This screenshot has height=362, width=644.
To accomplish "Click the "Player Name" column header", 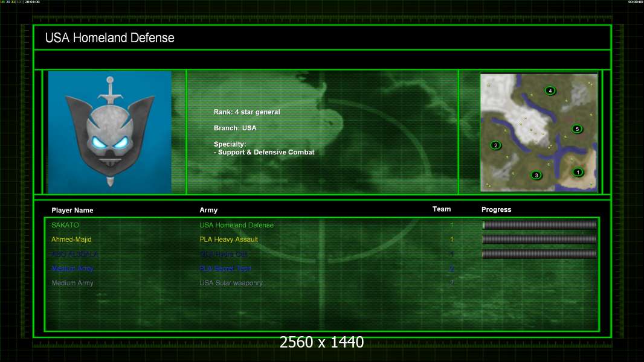I will click(x=72, y=211).
